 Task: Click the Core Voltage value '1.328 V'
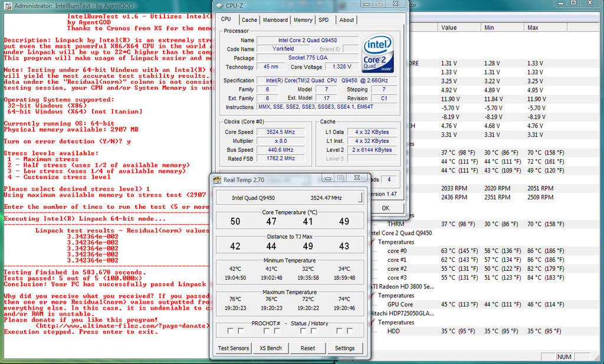pos(342,67)
